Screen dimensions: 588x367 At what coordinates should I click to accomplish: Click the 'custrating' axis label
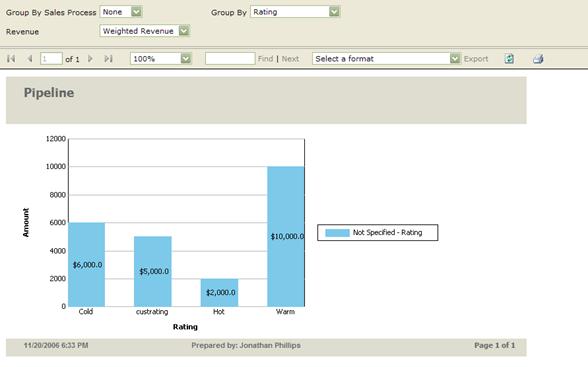point(152,312)
